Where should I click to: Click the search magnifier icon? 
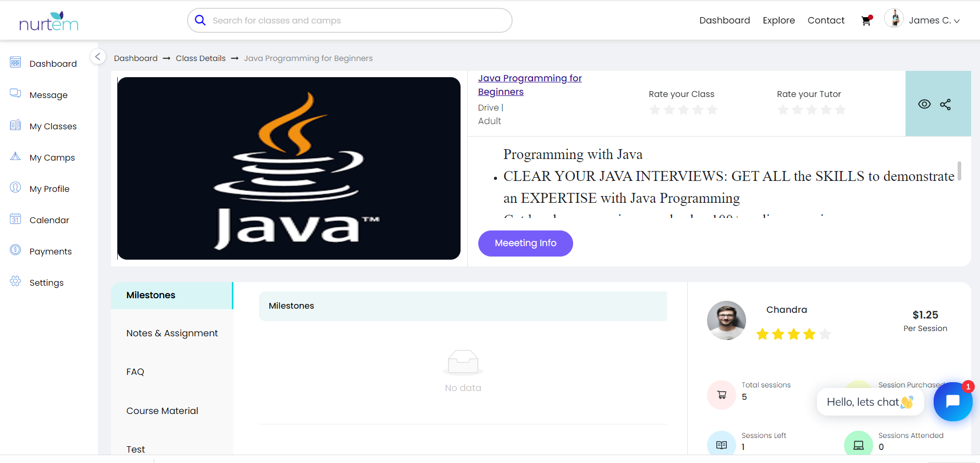(x=200, y=20)
